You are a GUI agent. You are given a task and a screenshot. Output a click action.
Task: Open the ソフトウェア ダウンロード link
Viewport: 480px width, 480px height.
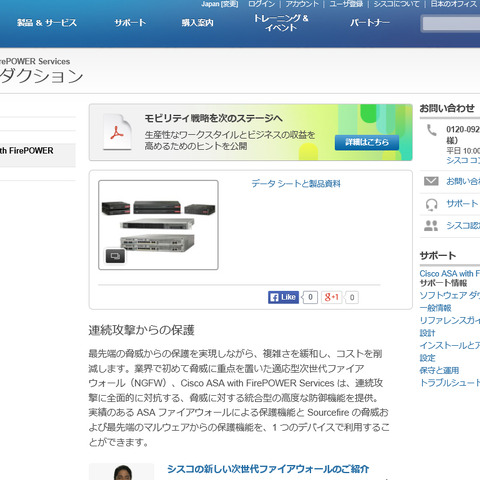click(450, 295)
